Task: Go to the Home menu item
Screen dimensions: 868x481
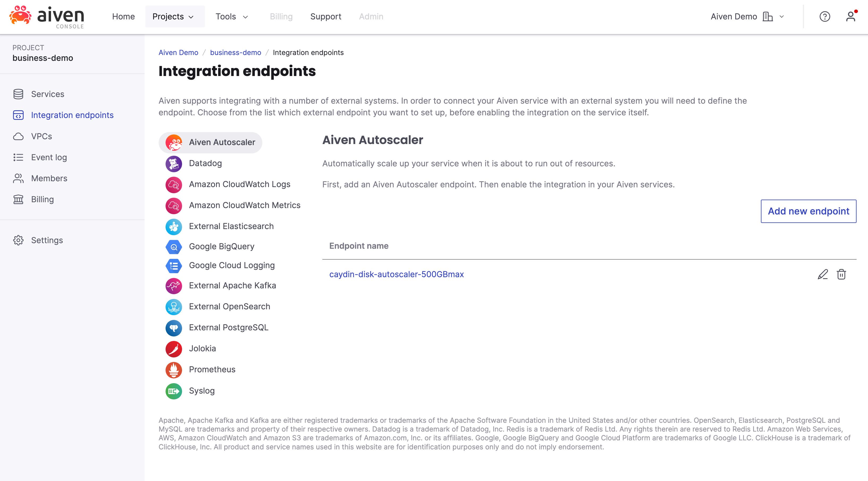Action: [x=123, y=16]
